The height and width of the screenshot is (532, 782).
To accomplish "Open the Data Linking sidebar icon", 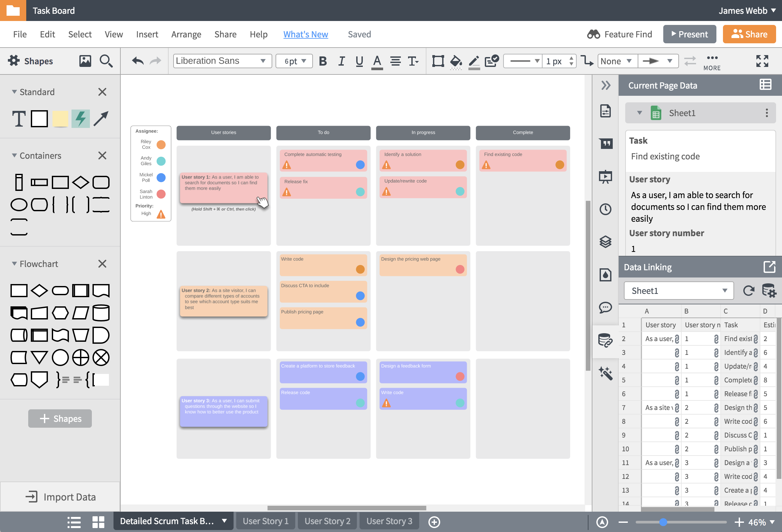I will (605, 340).
